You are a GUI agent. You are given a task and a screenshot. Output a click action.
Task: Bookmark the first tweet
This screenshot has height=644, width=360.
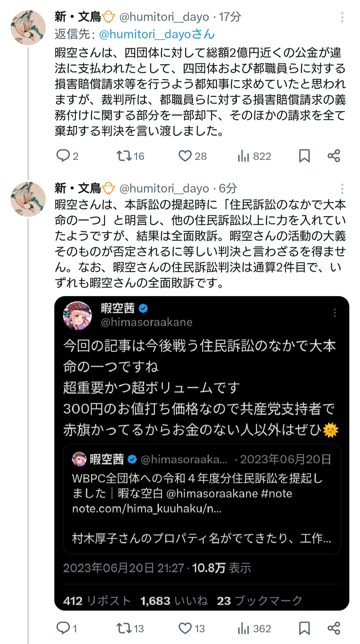304,156
